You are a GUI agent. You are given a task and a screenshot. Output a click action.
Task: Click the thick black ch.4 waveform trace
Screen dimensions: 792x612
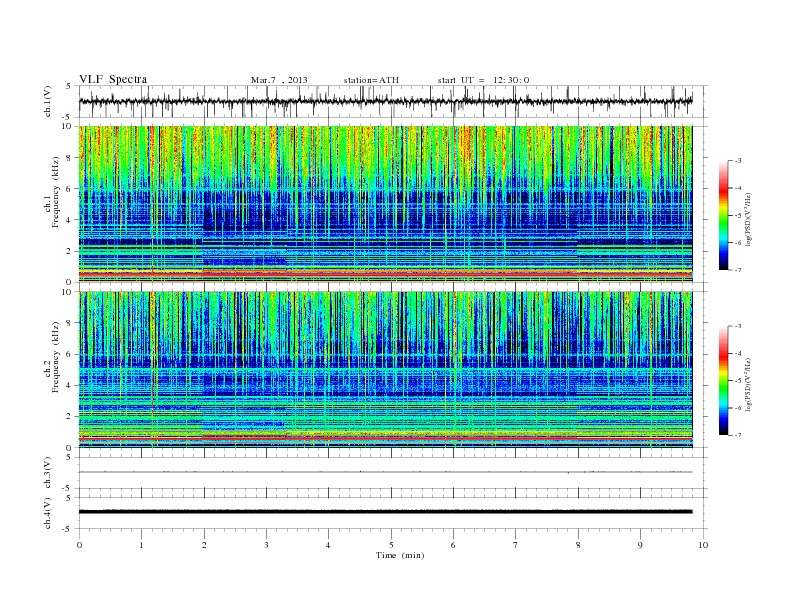point(386,512)
